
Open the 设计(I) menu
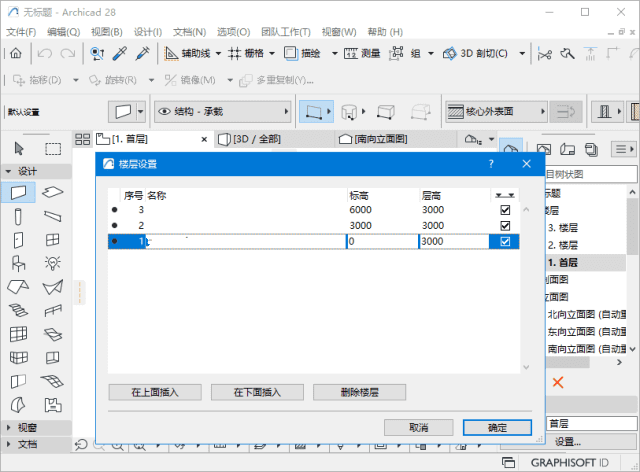(147, 32)
